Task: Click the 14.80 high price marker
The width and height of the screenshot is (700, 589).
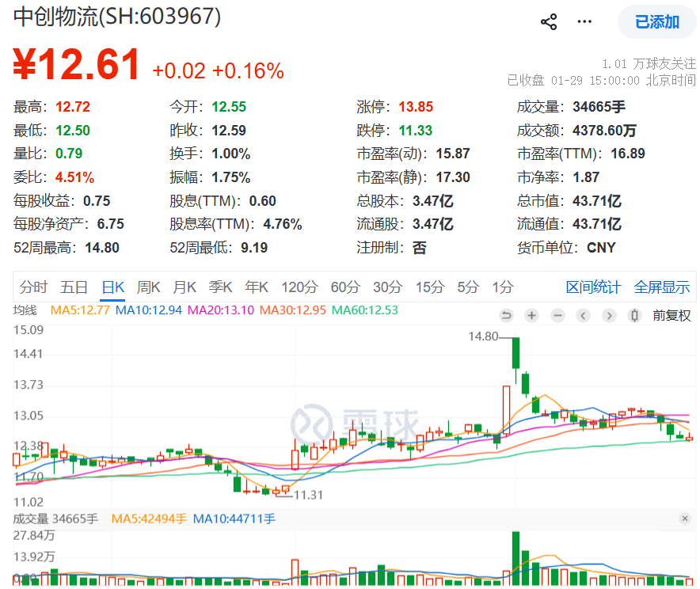Action: pyautogui.click(x=483, y=336)
